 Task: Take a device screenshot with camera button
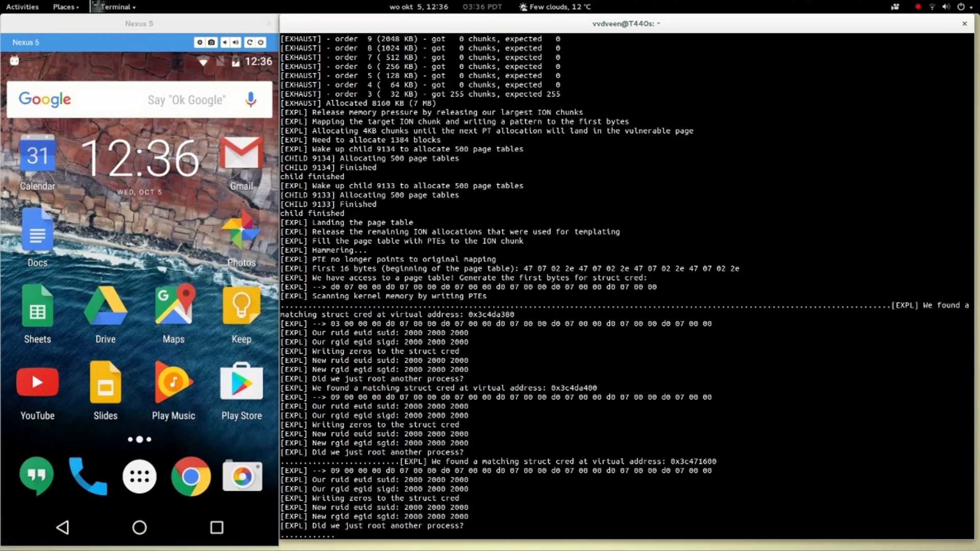[211, 42]
